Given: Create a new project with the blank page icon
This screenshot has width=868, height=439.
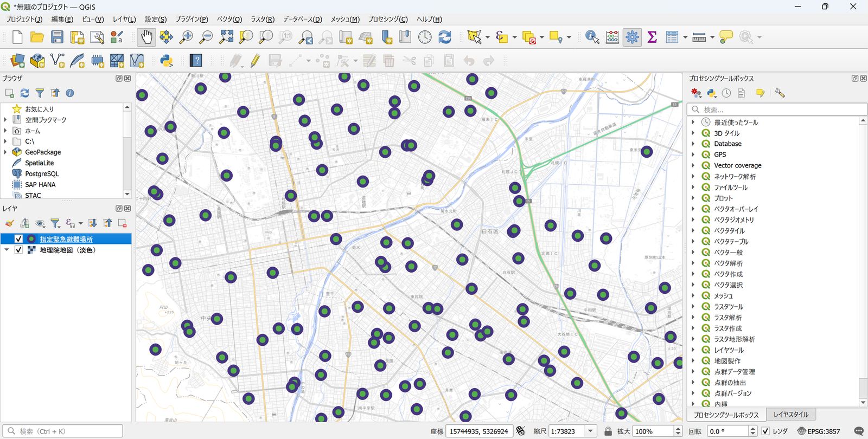Looking at the screenshot, I should (17, 37).
